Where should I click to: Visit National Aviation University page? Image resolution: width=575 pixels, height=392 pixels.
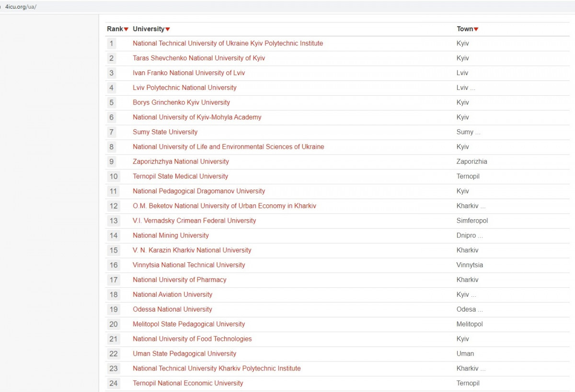(172, 295)
